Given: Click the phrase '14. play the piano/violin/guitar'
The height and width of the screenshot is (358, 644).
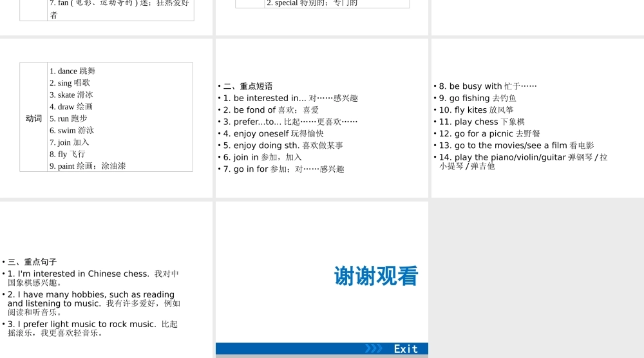Looking at the screenshot, I should point(502,157).
